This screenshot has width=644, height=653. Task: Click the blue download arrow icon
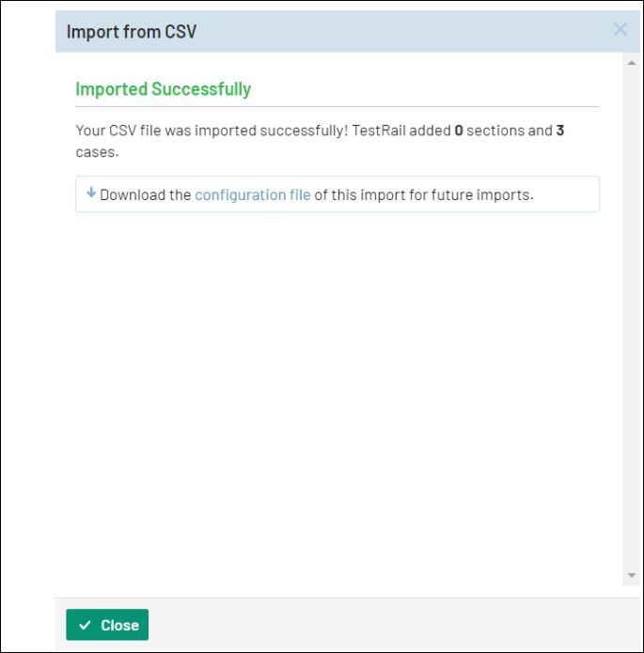(x=91, y=194)
